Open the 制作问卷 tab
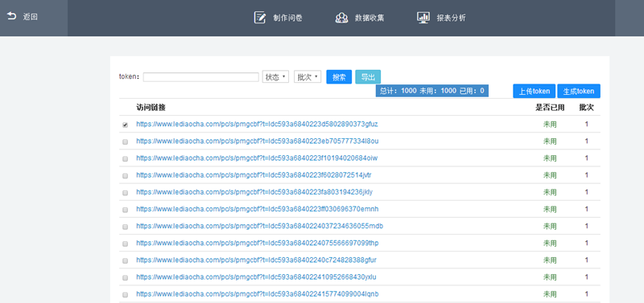Screen dimensions: 644x303 click(x=287, y=18)
